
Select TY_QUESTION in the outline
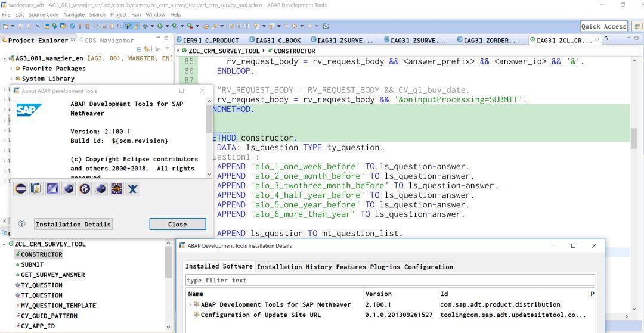pyautogui.click(x=42, y=285)
